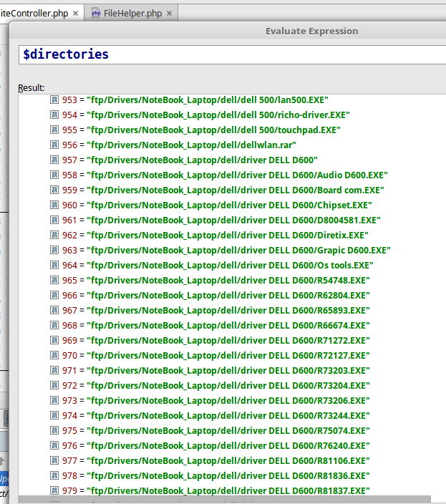Viewport: 446px width, 504px height.
Task: Click the horizontal scrollbar of the result list
Action: click(x=224, y=499)
